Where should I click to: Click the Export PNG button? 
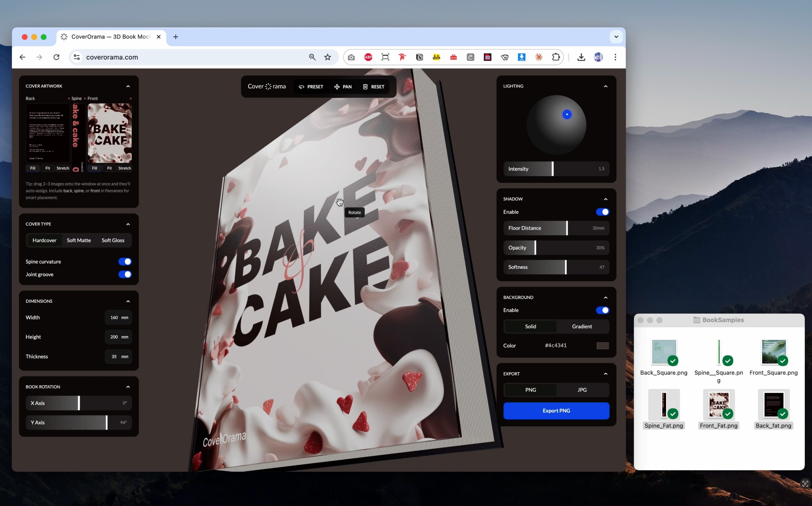coord(556,411)
